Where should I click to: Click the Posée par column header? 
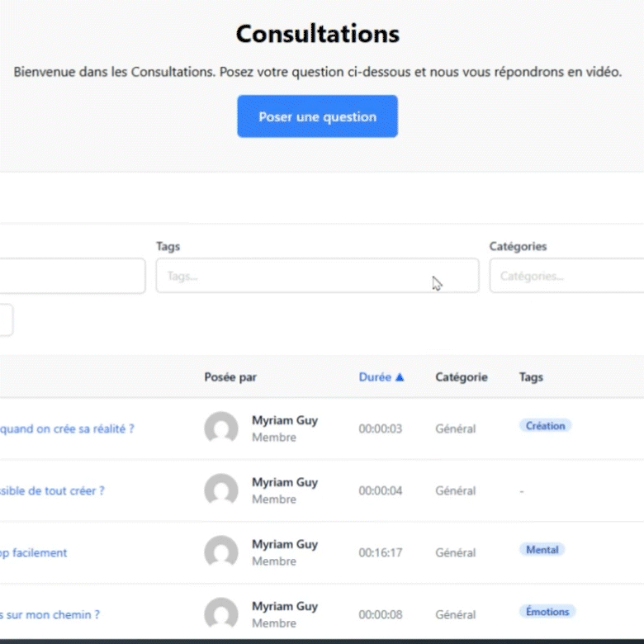click(x=230, y=377)
